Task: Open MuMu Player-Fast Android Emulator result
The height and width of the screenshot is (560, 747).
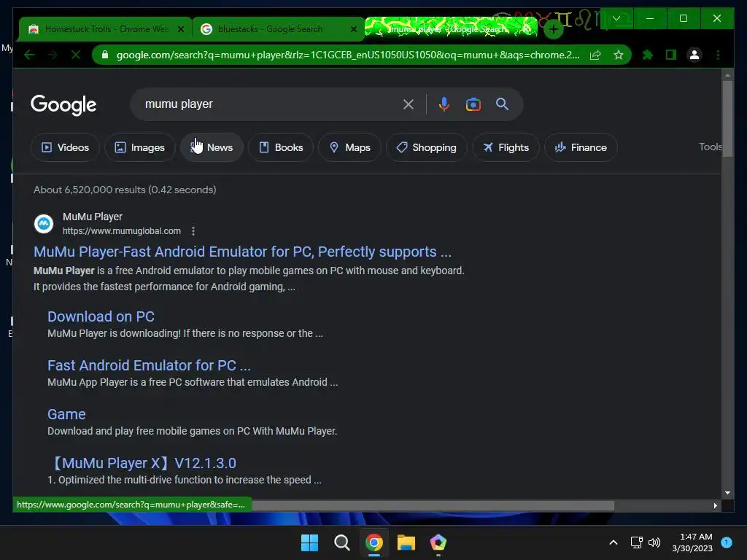Action: (x=242, y=252)
